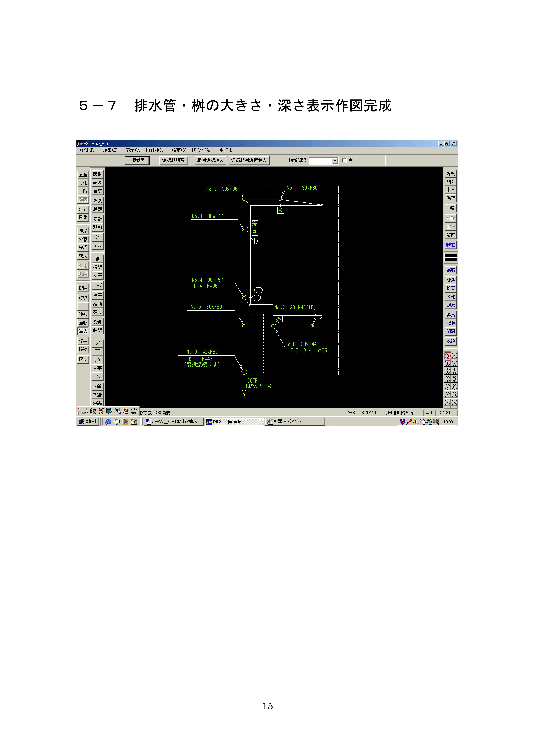The image size is (534, 756).
Task: Click the 保存 save button
Action: [450, 198]
